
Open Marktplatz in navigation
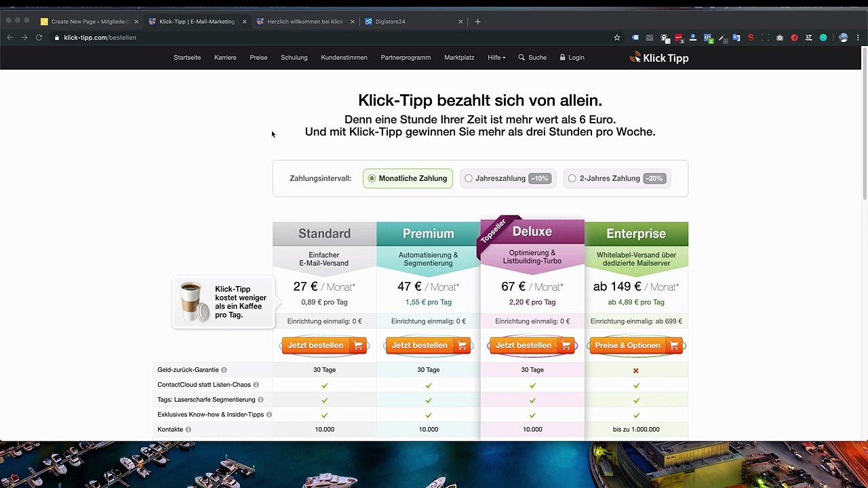[x=459, y=58]
